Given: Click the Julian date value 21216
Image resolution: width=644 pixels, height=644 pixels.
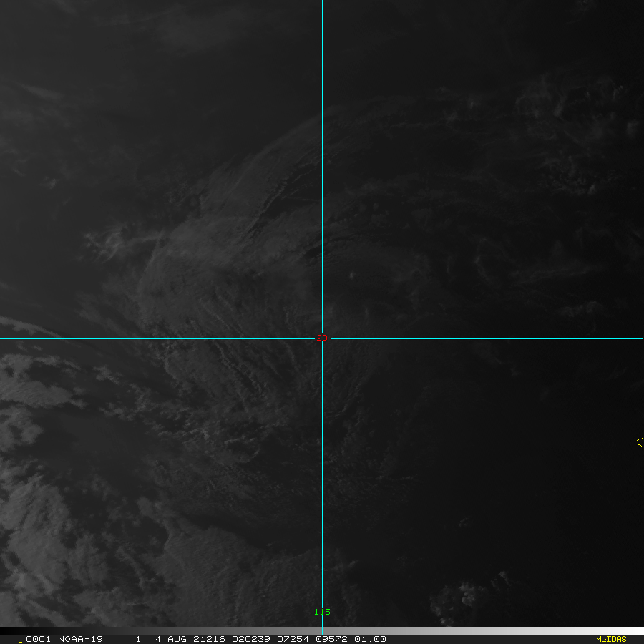Looking at the screenshot, I should [x=209, y=639].
